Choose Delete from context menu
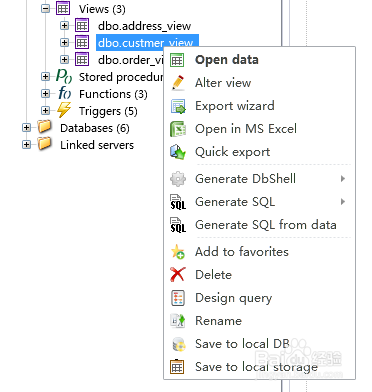 pyautogui.click(x=259, y=275)
